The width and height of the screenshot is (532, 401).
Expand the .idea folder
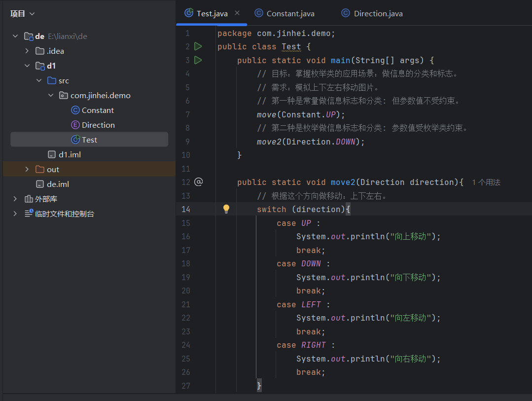pyautogui.click(x=27, y=51)
